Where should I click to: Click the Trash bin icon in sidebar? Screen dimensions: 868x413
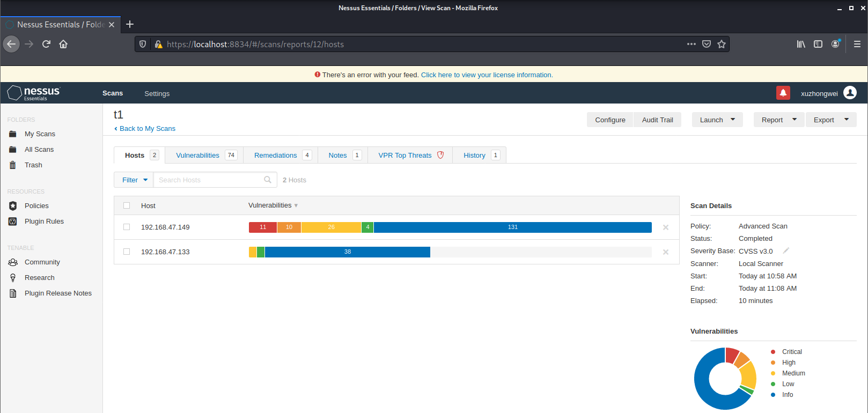(x=13, y=165)
